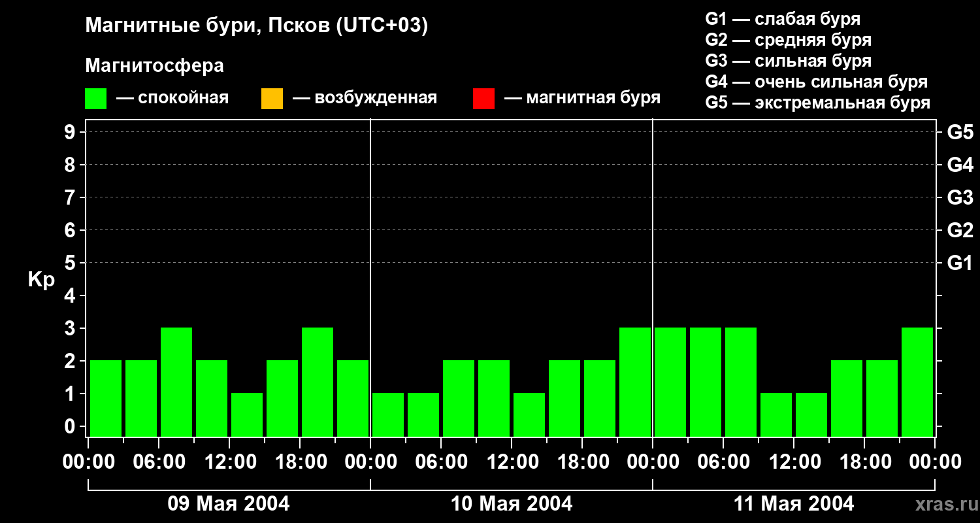The width and height of the screenshot is (980, 523).
Task: Click the first bar on 09 May
Action: tap(106, 397)
